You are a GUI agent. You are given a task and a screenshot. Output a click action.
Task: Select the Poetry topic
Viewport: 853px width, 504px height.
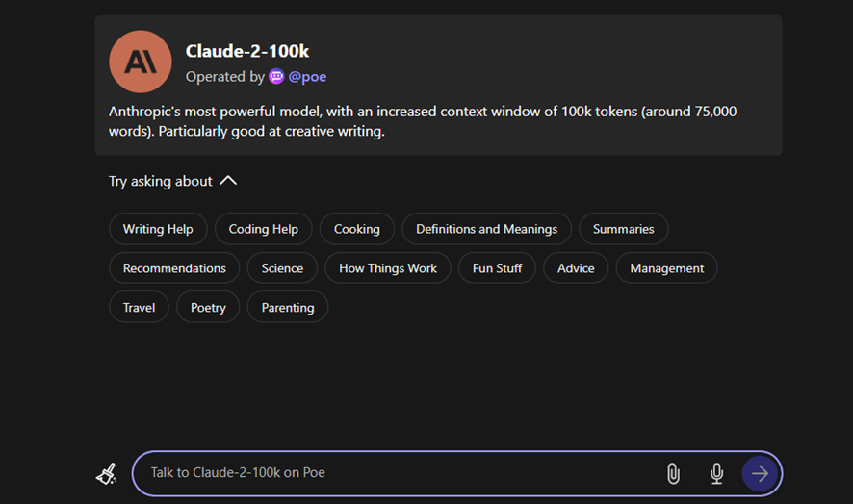pyautogui.click(x=208, y=307)
